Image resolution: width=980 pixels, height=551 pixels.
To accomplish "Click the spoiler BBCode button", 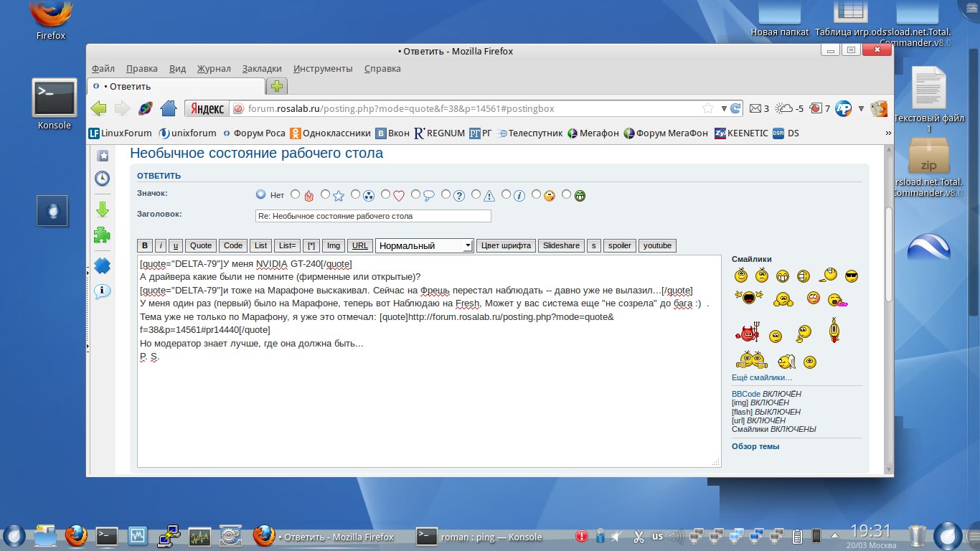I will pos(620,245).
